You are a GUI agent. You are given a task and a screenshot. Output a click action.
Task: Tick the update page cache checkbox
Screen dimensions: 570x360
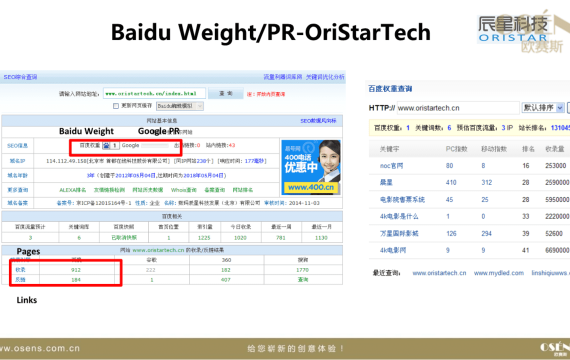[x=116, y=106]
